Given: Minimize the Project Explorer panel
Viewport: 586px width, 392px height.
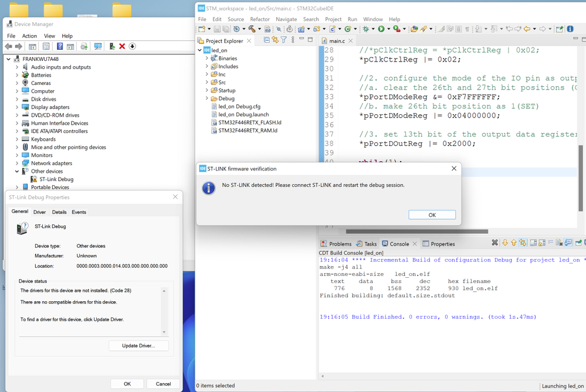Looking at the screenshot, I should tap(302, 39).
